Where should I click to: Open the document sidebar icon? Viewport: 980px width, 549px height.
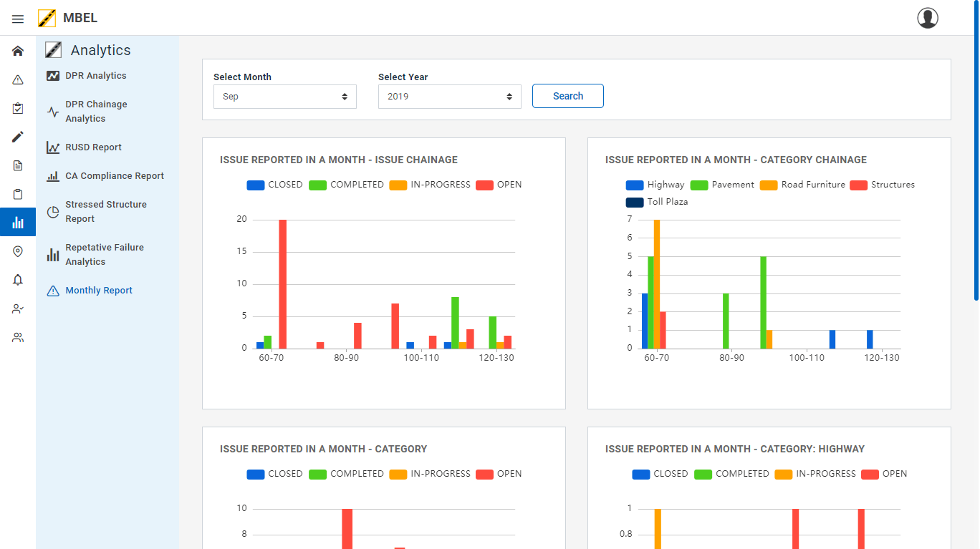(x=18, y=165)
